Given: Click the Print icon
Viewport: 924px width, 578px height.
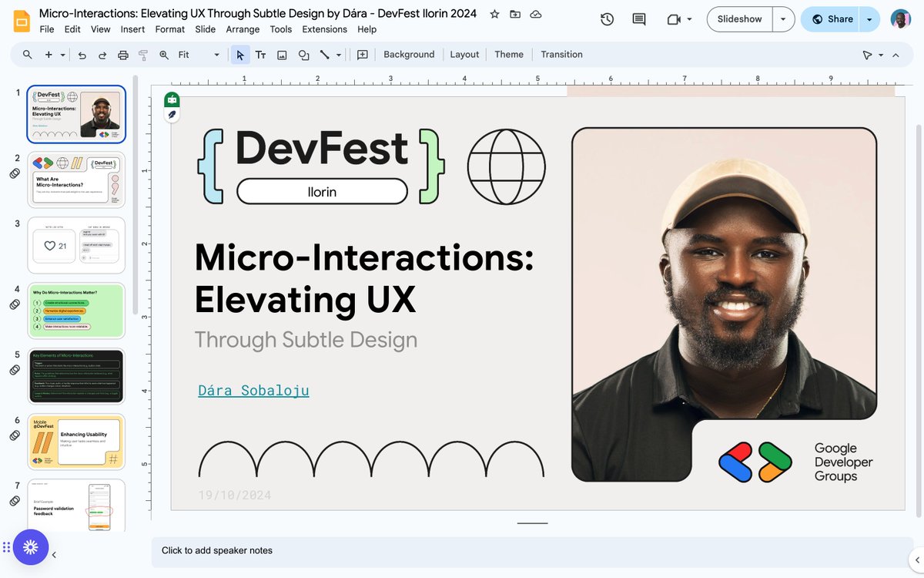Looking at the screenshot, I should click(x=122, y=55).
